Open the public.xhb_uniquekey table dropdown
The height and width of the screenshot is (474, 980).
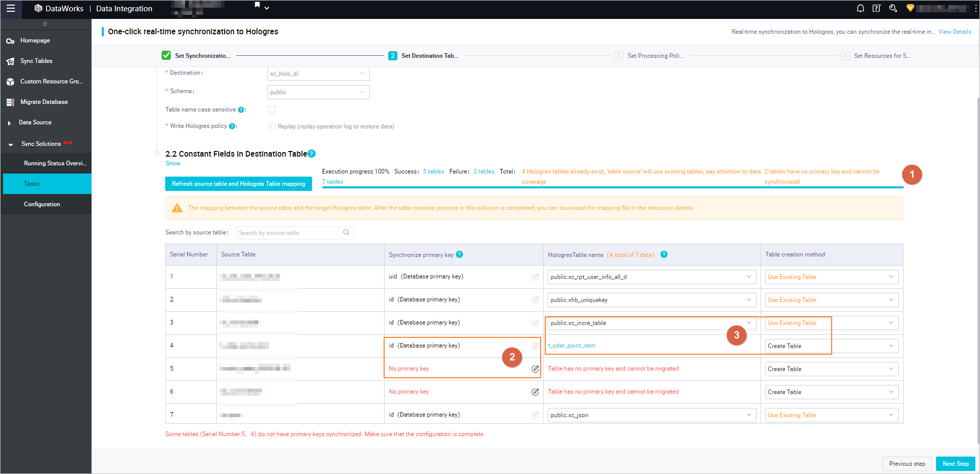pyautogui.click(x=652, y=300)
